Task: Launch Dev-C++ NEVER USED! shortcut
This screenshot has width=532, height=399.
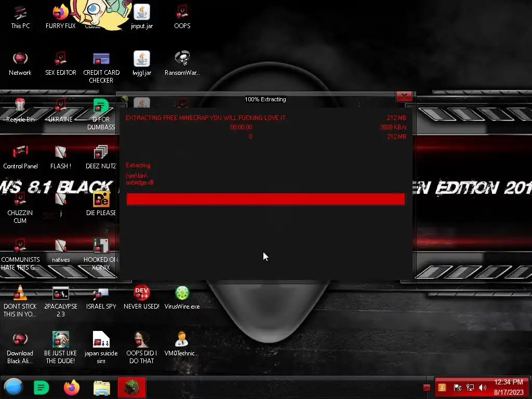Action: (x=141, y=298)
